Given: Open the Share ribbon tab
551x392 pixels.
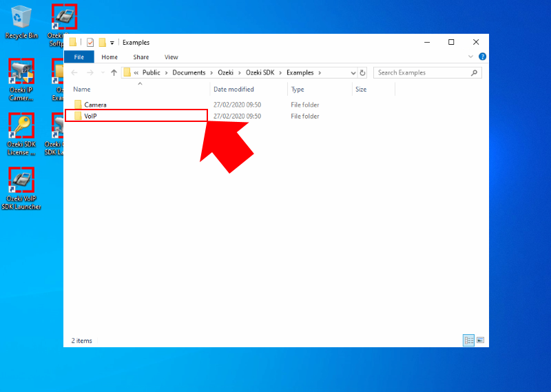Looking at the screenshot, I should 141,57.
